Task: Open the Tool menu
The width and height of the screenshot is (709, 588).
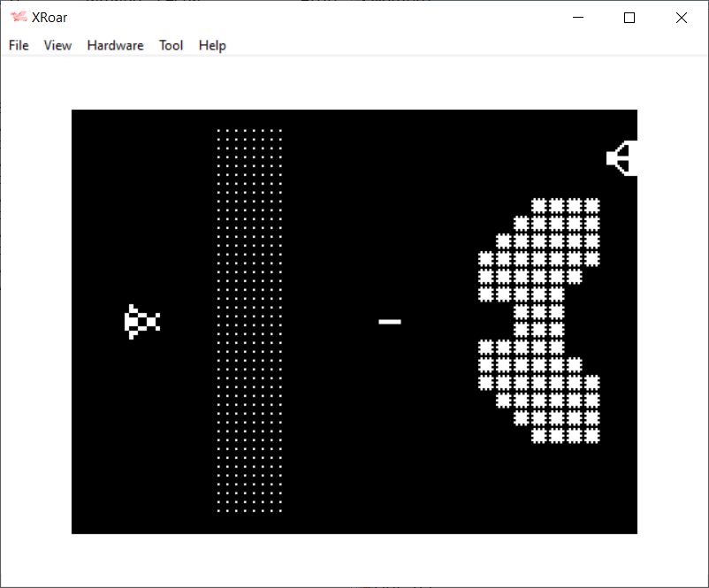Action: [171, 45]
